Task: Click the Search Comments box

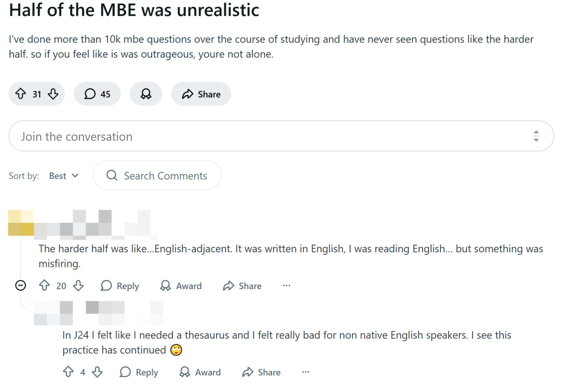Action: pyautogui.click(x=157, y=176)
